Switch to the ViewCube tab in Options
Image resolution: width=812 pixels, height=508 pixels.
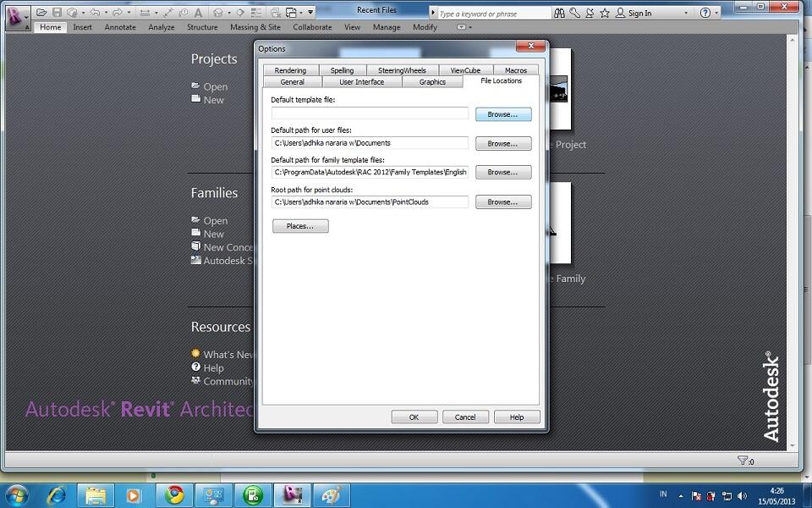(x=465, y=70)
